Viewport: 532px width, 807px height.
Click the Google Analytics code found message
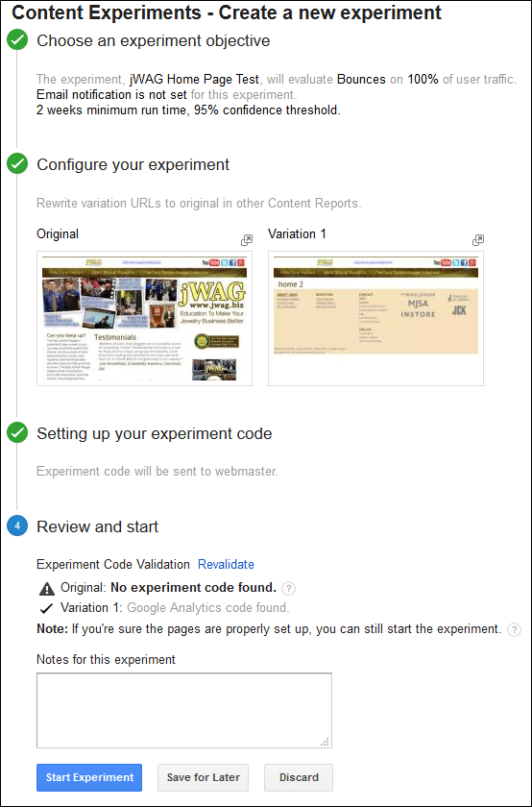tap(207, 608)
